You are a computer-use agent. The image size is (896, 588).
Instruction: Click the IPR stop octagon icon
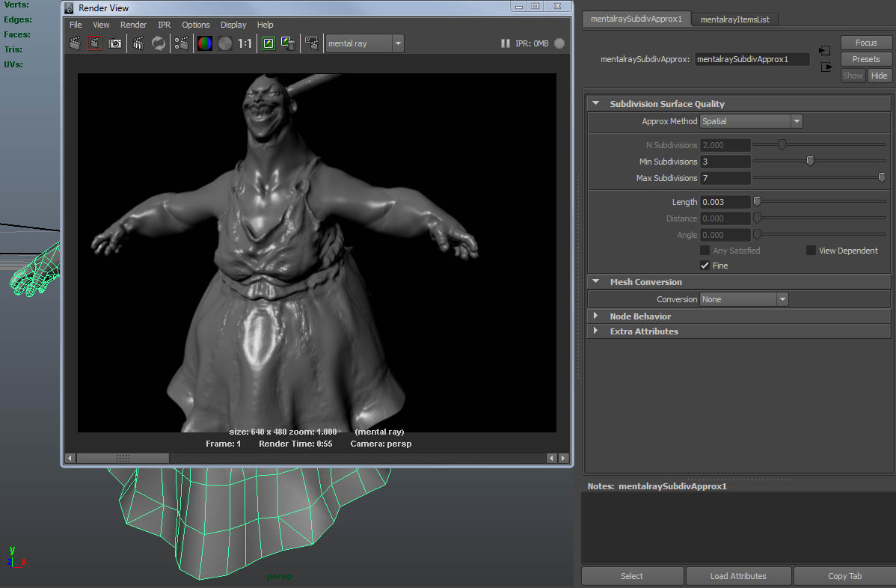pos(559,43)
